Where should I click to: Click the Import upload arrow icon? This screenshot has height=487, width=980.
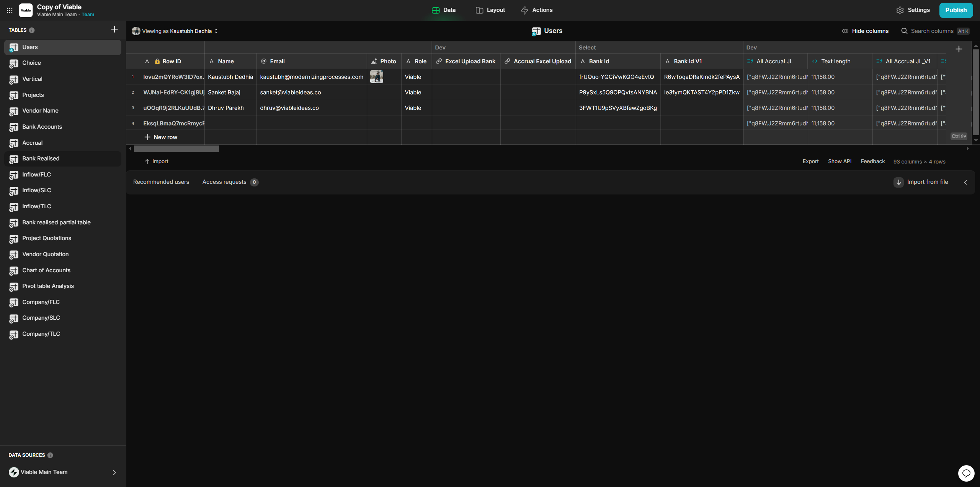tap(147, 162)
